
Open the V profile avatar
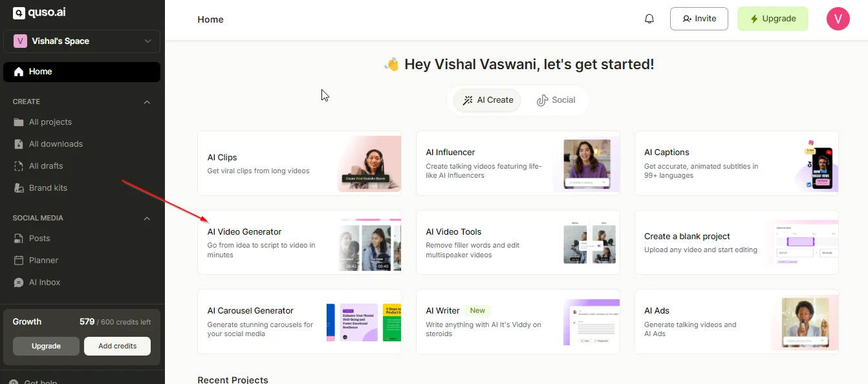(x=838, y=19)
